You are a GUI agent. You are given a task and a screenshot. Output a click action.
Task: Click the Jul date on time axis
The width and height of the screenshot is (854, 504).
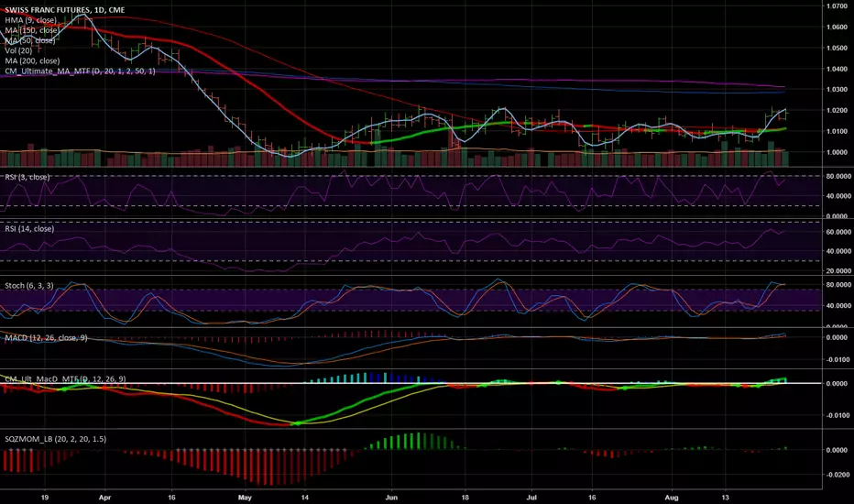click(x=531, y=498)
